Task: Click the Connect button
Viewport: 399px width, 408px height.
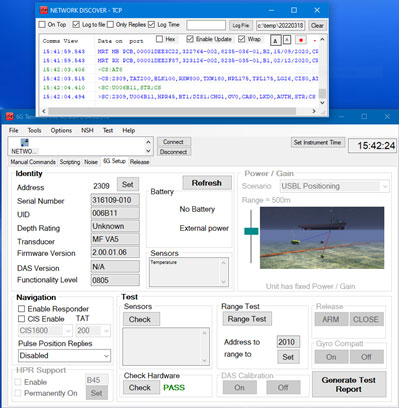Action: tap(173, 142)
